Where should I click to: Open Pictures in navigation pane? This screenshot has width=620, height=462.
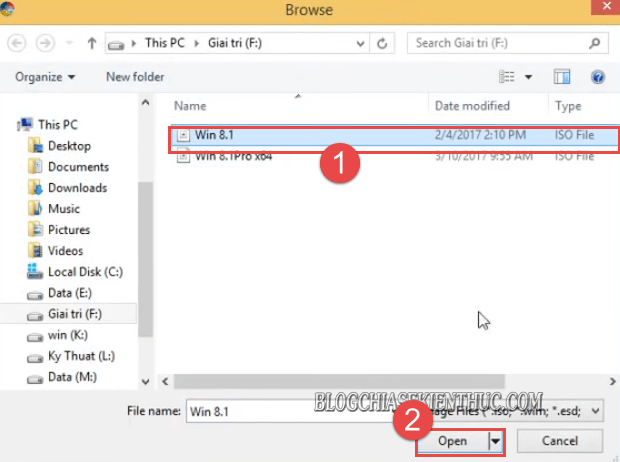coord(69,230)
